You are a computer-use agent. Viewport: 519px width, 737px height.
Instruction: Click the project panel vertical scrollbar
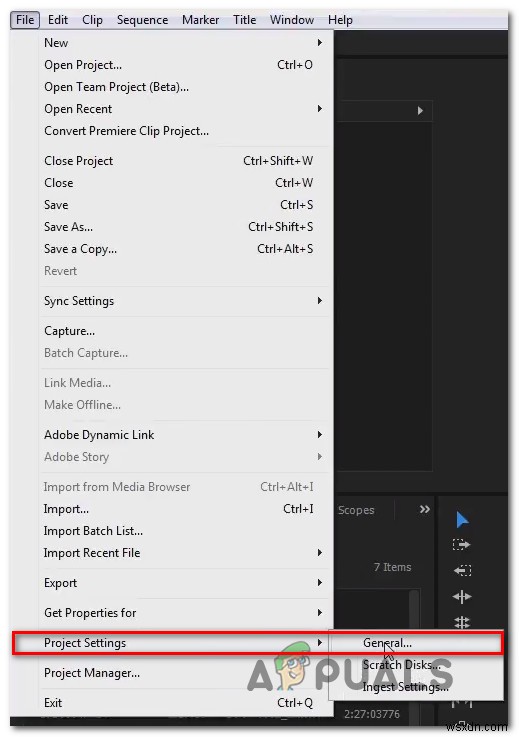click(x=414, y=610)
